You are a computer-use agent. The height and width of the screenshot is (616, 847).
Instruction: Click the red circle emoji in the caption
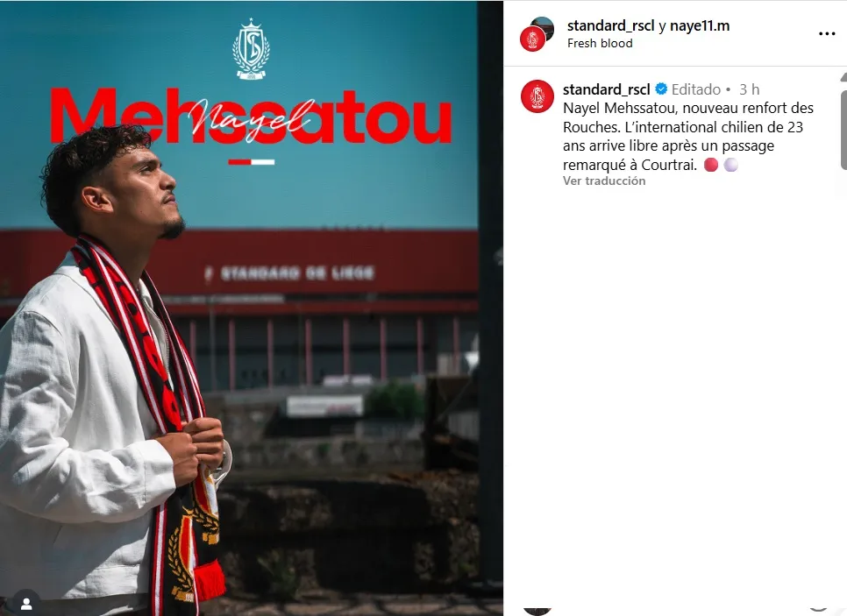pos(711,165)
